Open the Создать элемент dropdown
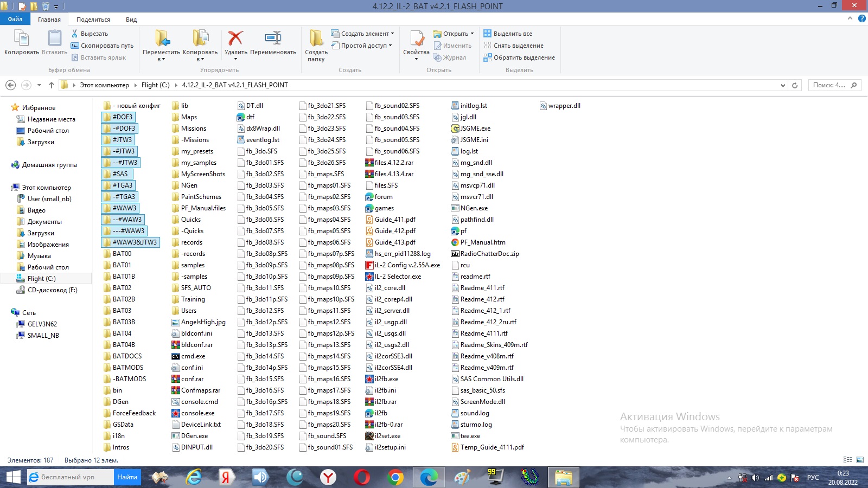The image size is (868, 488). tap(362, 34)
